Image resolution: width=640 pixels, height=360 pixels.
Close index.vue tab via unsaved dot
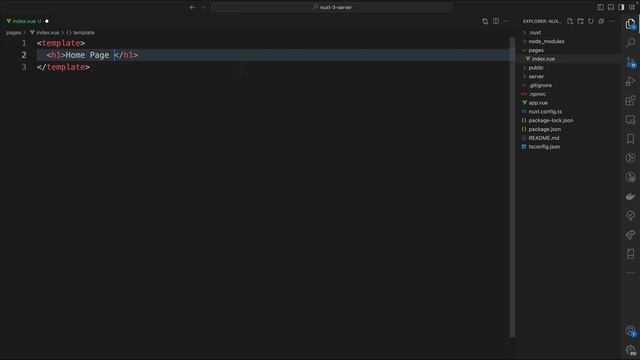[x=47, y=21]
